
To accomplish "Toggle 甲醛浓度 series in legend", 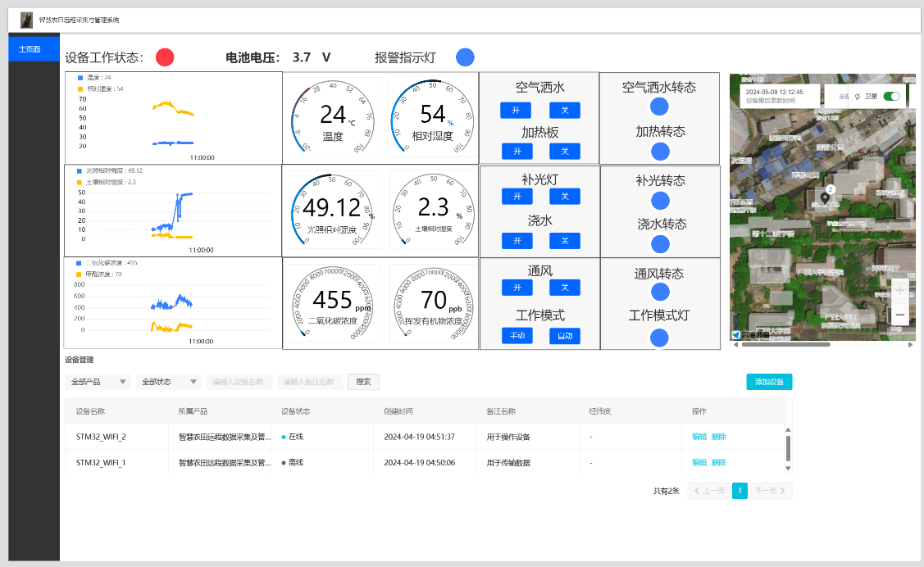I will point(99,274).
